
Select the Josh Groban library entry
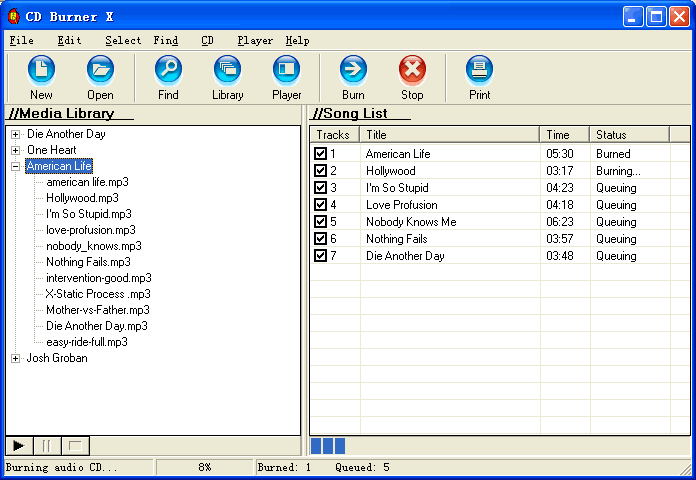[x=57, y=358]
